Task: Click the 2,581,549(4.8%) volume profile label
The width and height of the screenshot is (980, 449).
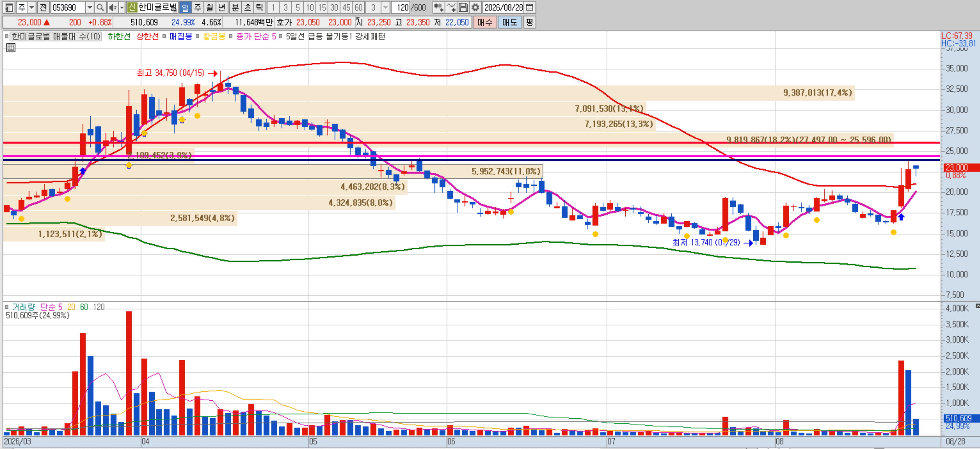Action: (202, 218)
